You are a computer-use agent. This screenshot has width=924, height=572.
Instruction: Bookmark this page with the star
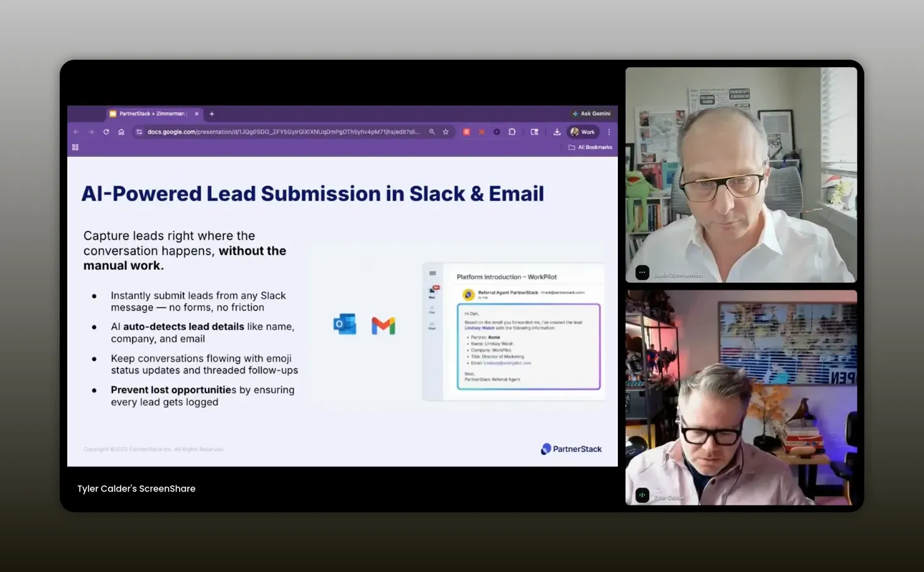(x=446, y=132)
